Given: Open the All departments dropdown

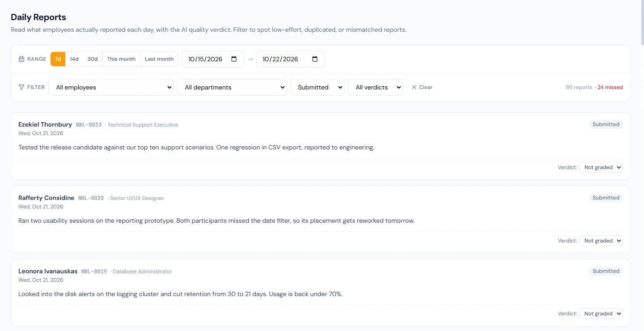Looking at the screenshot, I should pos(232,87).
